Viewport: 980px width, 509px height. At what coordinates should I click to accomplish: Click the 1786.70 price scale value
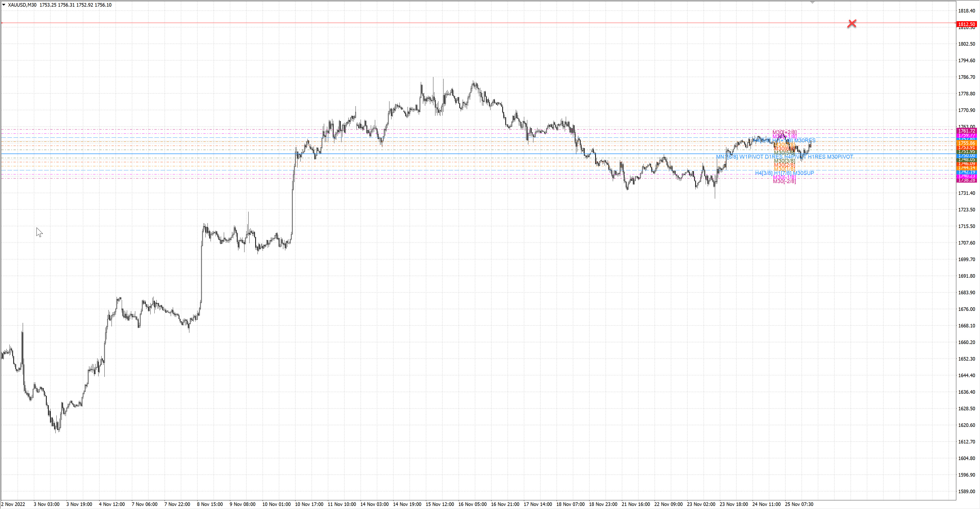[x=966, y=77]
